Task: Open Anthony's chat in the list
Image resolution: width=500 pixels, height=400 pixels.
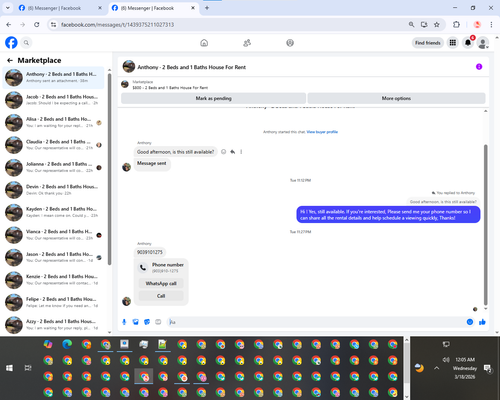Action: (53, 78)
